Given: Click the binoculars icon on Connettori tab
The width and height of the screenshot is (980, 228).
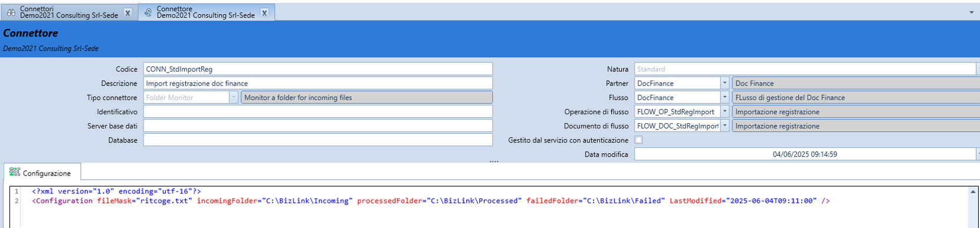Looking at the screenshot, I should click(x=11, y=12).
